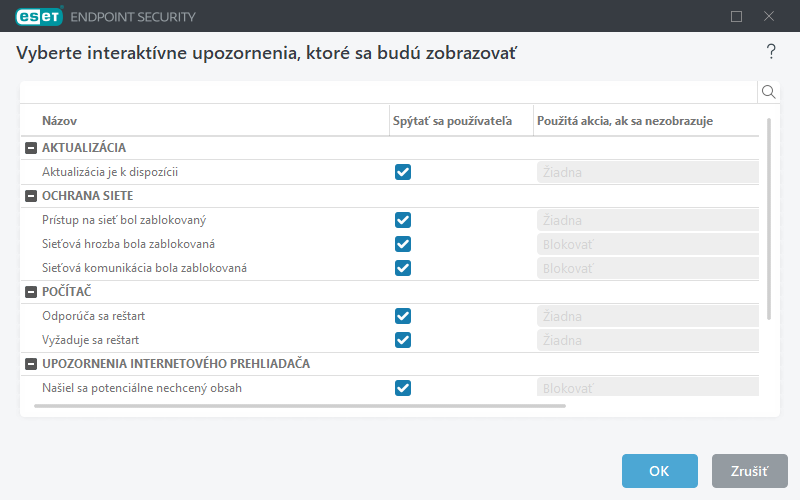
Task: Uncheck 'Aktualizácia je k dispozícii' checkbox
Action: [x=403, y=172]
